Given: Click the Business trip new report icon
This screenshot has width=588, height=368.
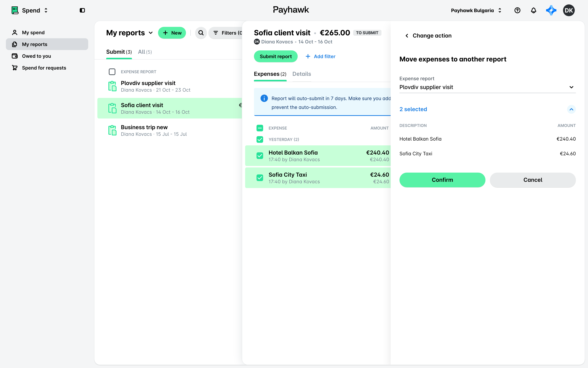Looking at the screenshot, I should coord(112,130).
